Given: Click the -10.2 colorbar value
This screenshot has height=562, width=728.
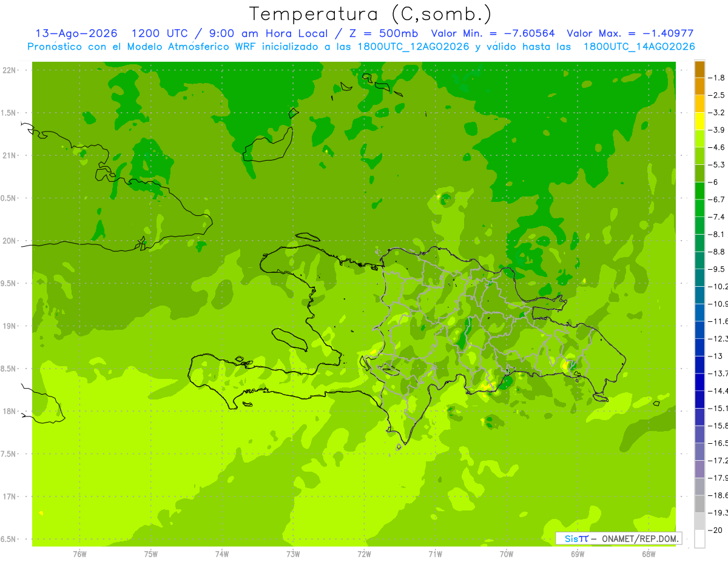Looking at the screenshot, I should pos(718,286).
